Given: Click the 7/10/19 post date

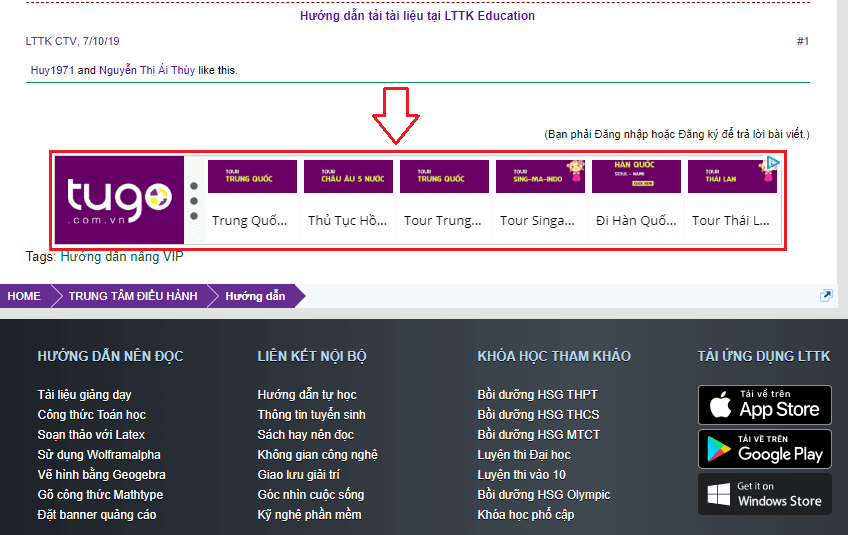Looking at the screenshot, I should point(101,41).
